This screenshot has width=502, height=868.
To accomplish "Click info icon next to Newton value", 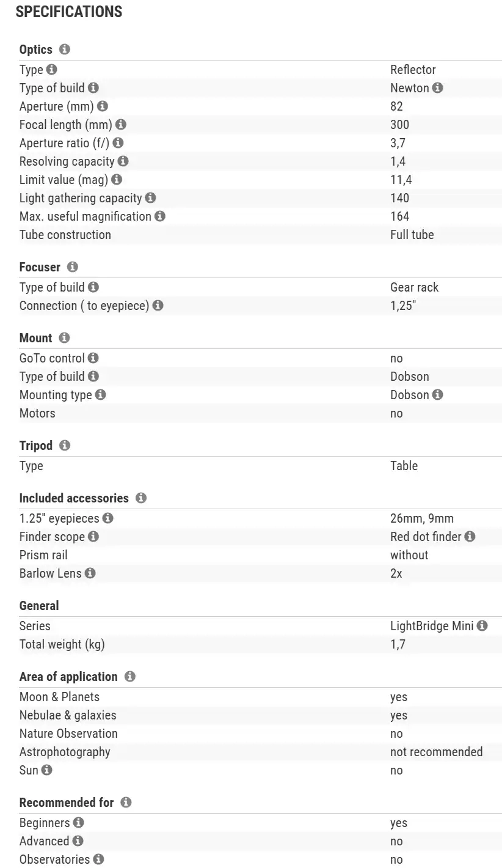I will click(438, 88).
